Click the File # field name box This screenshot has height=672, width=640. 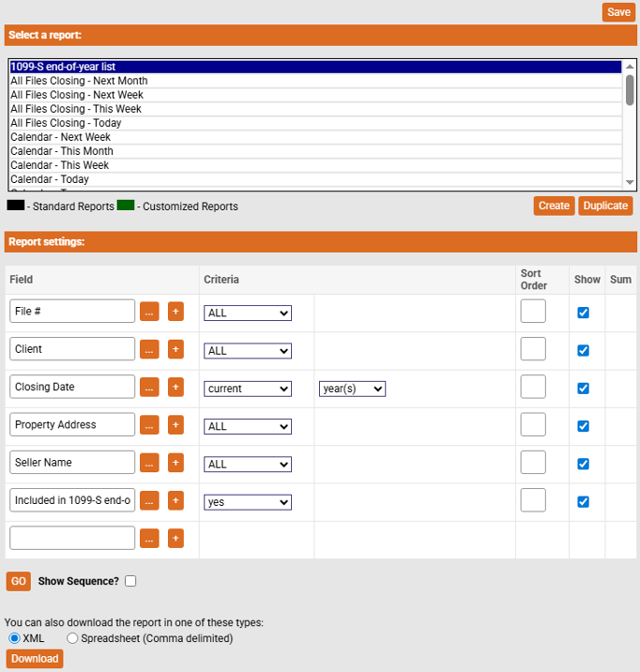(73, 311)
